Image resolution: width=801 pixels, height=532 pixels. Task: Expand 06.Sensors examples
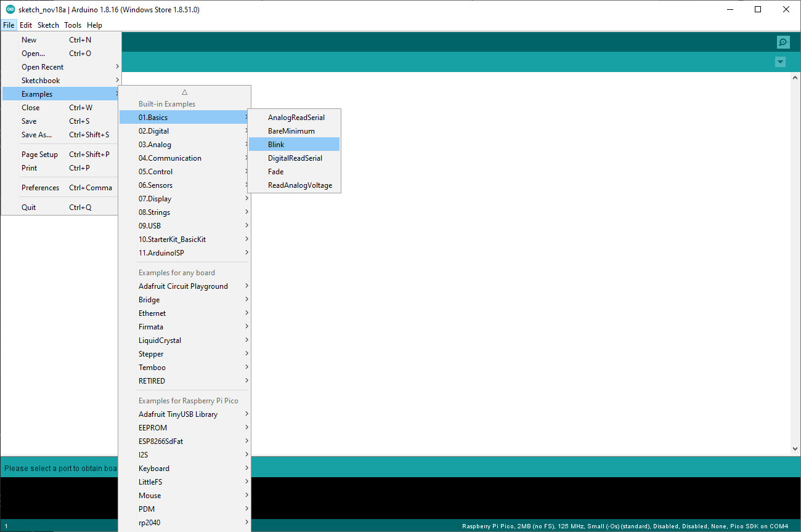coord(184,185)
